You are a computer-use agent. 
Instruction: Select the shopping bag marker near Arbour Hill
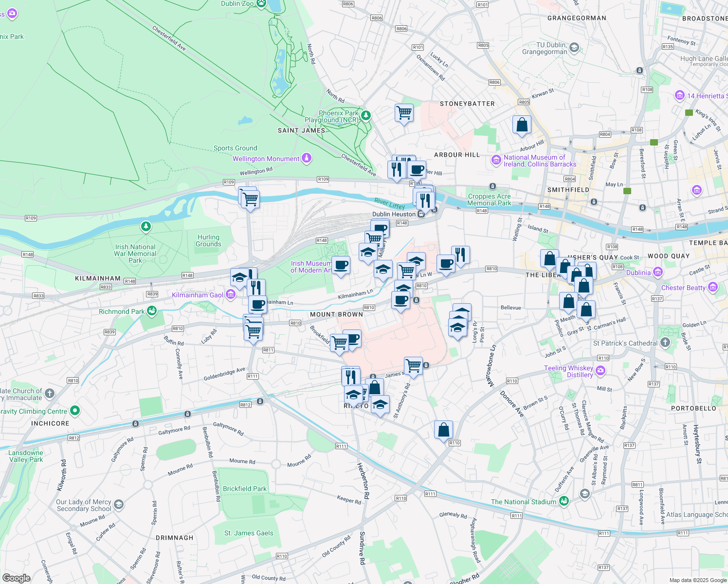522,124
